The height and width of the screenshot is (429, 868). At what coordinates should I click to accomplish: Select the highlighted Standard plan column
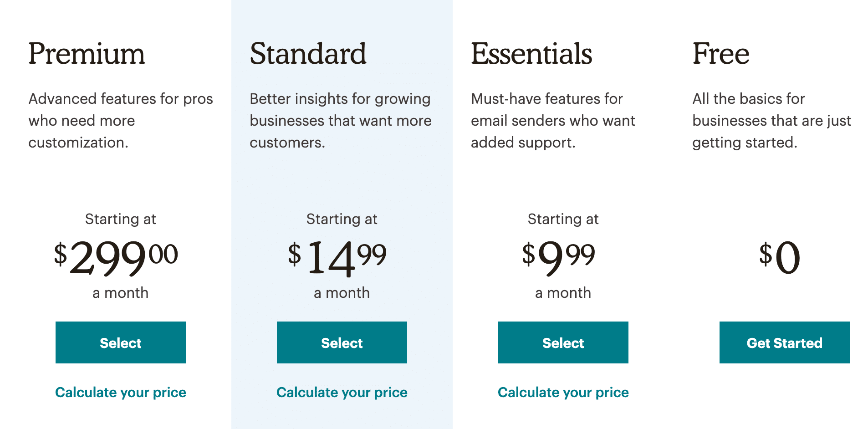pyautogui.click(x=342, y=191)
